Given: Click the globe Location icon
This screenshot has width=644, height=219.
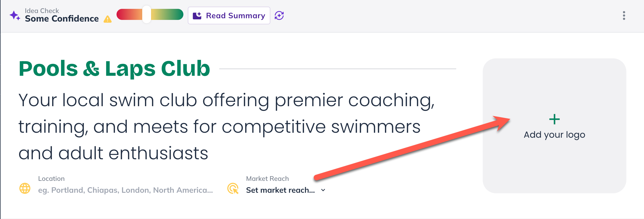Looking at the screenshot, I should 25,188.
